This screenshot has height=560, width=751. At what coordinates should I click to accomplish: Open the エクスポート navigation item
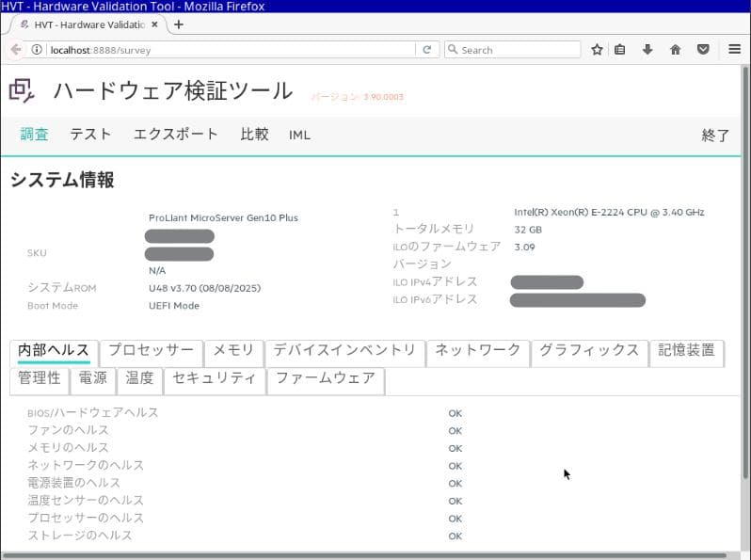pos(175,135)
